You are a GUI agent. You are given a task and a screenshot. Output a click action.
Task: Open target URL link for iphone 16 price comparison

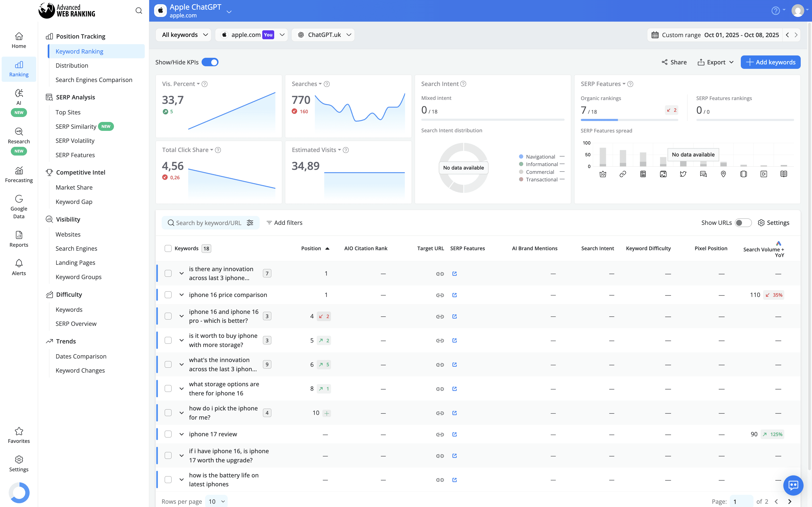tap(440, 295)
